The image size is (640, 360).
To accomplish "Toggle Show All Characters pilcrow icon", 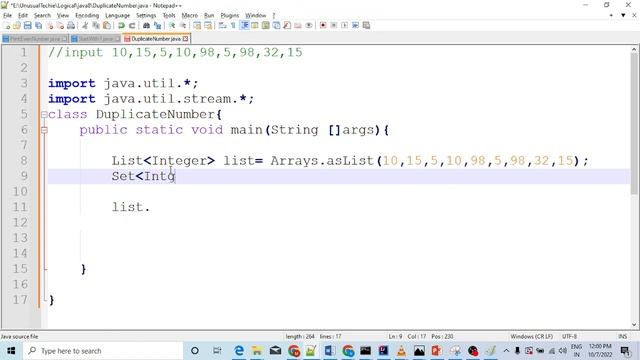I will tap(233, 26).
